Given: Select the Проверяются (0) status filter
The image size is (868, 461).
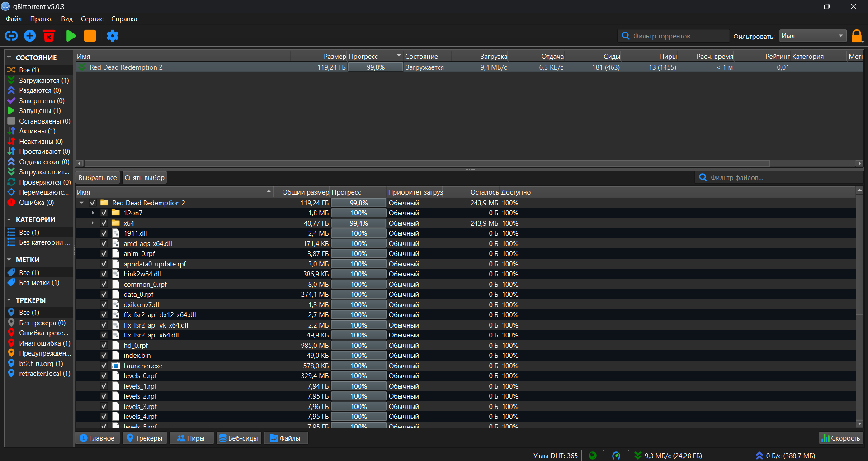Looking at the screenshot, I should (x=38, y=182).
